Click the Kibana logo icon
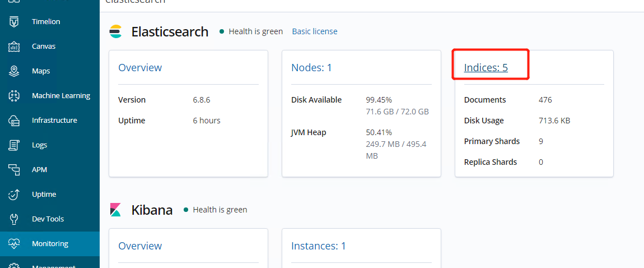The height and width of the screenshot is (268, 644). point(116,210)
